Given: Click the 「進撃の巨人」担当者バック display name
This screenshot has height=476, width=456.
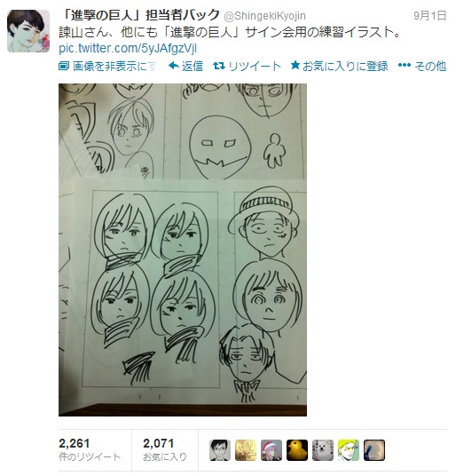Looking at the screenshot, I should pyautogui.click(x=139, y=15).
